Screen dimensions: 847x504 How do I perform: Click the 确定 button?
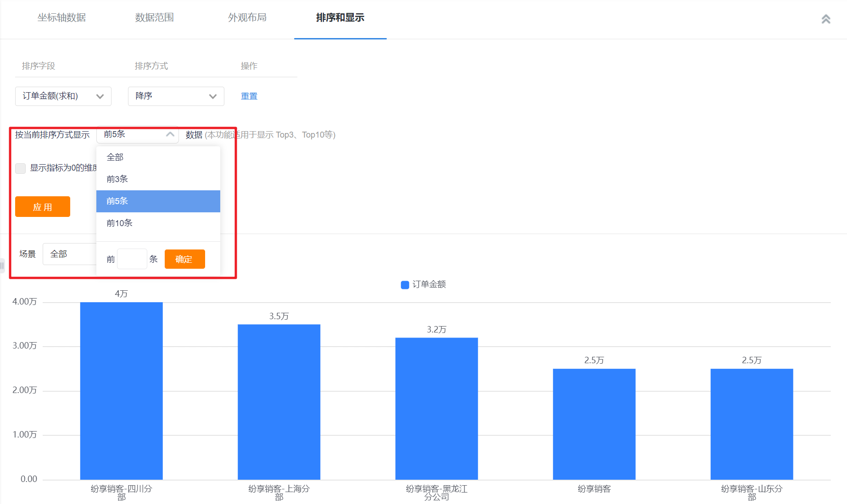tap(185, 259)
